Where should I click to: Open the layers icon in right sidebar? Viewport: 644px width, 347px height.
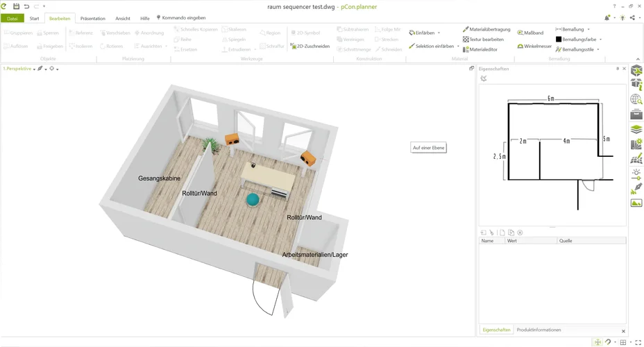(636, 129)
